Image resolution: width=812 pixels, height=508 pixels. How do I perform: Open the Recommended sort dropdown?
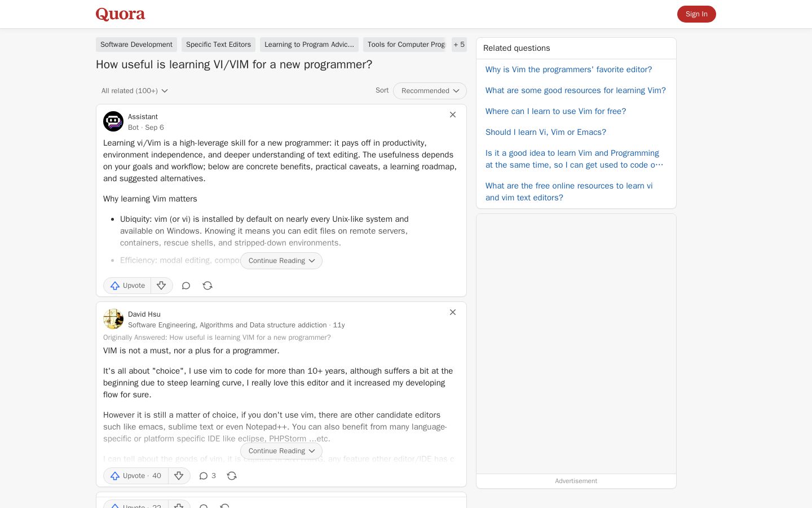click(430, 91)
